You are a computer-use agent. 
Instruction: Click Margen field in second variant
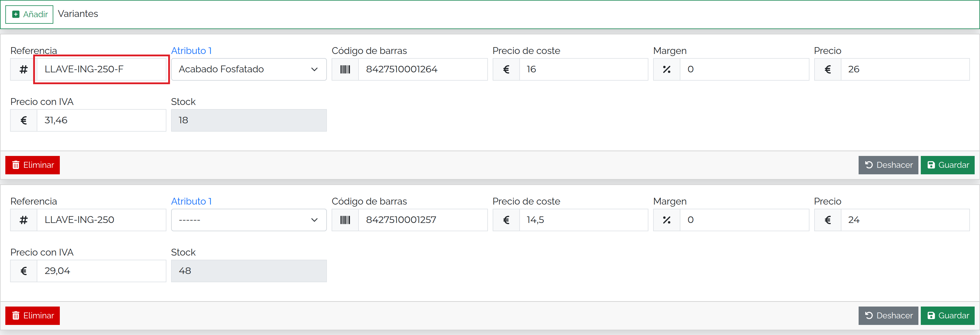tap(745, 220)
